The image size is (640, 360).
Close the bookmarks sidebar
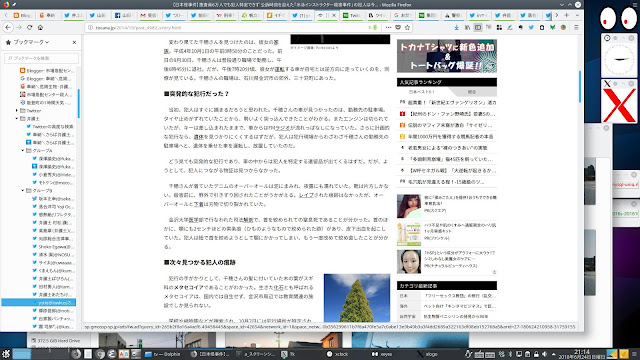[74, 42]
